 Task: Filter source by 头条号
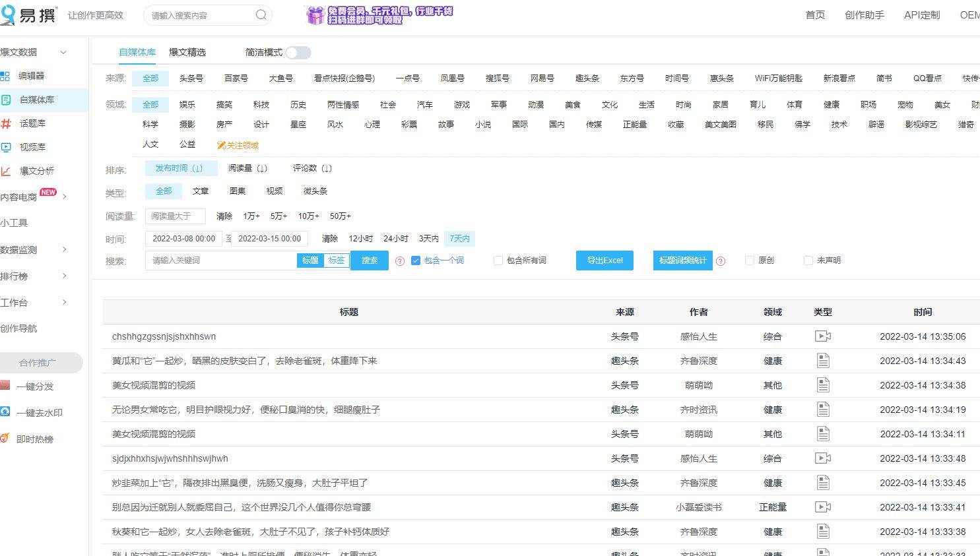pyautogui.click(x=191, y=78)
